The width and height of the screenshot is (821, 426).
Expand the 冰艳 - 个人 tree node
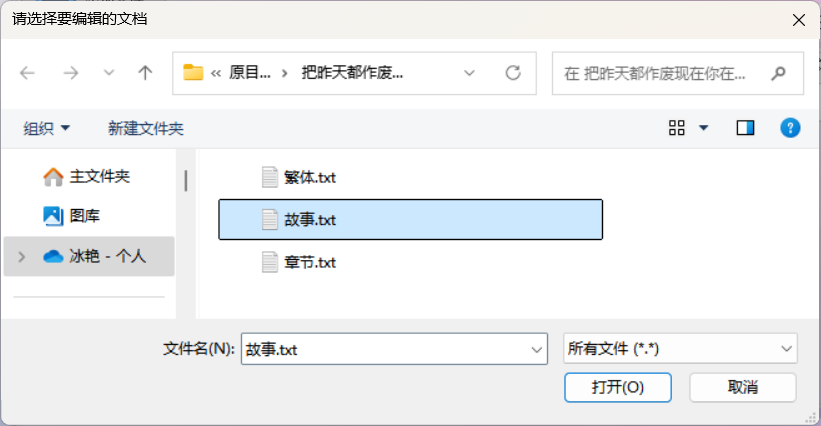(21, 256)
